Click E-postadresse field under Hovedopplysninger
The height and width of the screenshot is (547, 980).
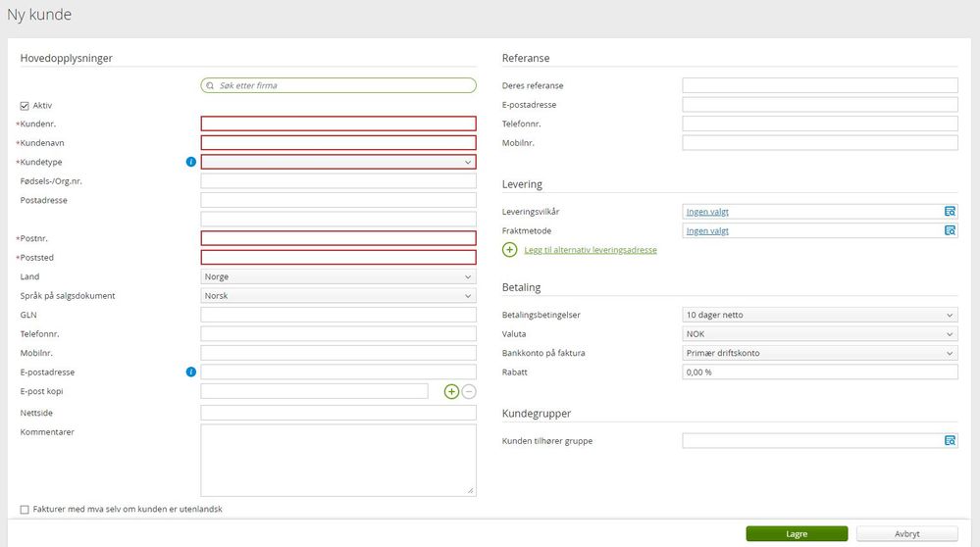[x=338, y=373]
